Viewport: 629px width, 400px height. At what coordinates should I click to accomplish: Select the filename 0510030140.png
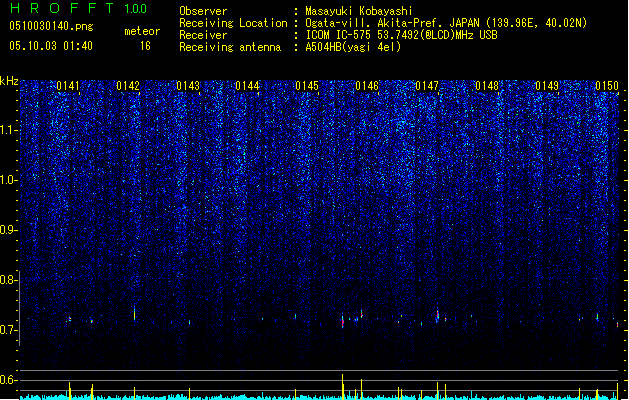51,26
